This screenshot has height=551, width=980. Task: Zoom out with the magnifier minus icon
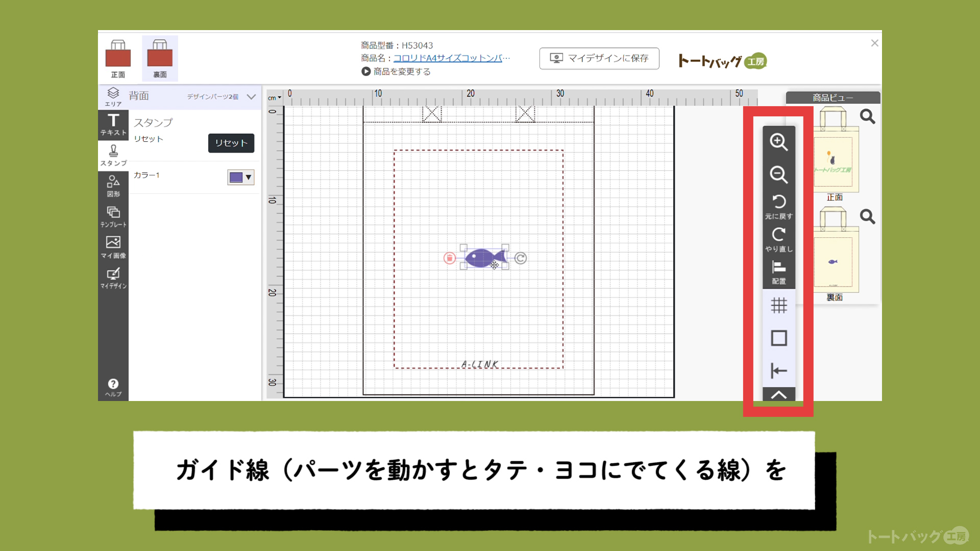point(779,174)
